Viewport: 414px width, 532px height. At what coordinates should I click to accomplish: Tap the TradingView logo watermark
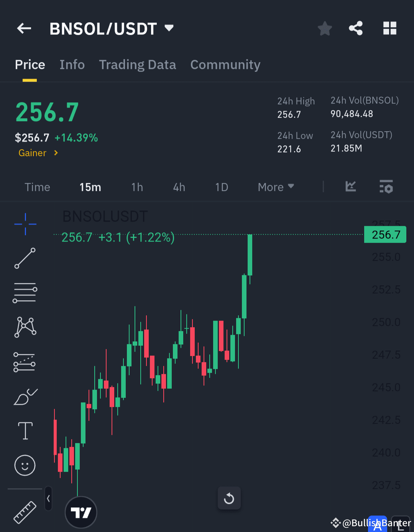click(x=81, y=512)
